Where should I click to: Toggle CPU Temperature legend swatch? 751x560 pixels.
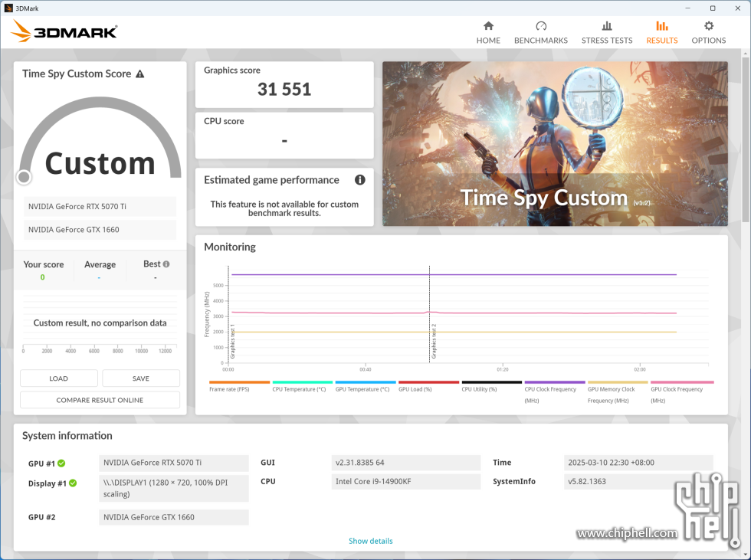click(302, 382)
